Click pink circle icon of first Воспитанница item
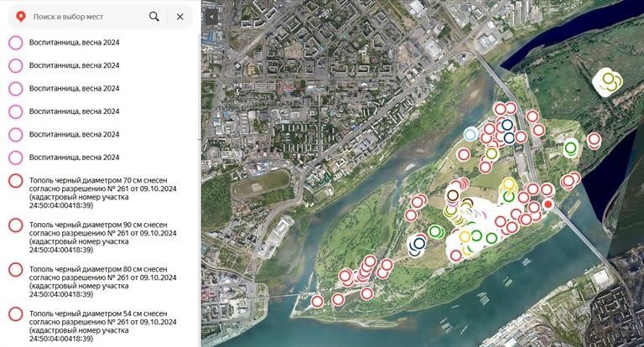Screen dimensions: 644x347 tap(15, 44)
